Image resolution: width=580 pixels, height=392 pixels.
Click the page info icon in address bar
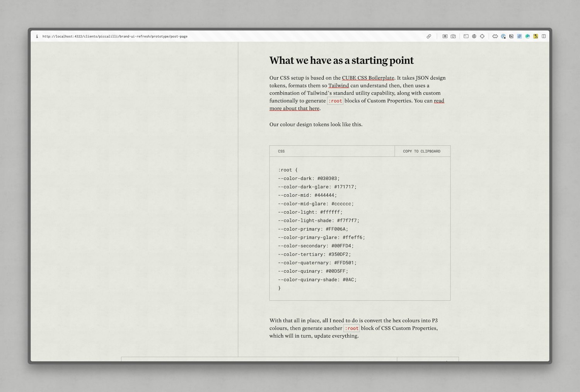tap(37, 36)
